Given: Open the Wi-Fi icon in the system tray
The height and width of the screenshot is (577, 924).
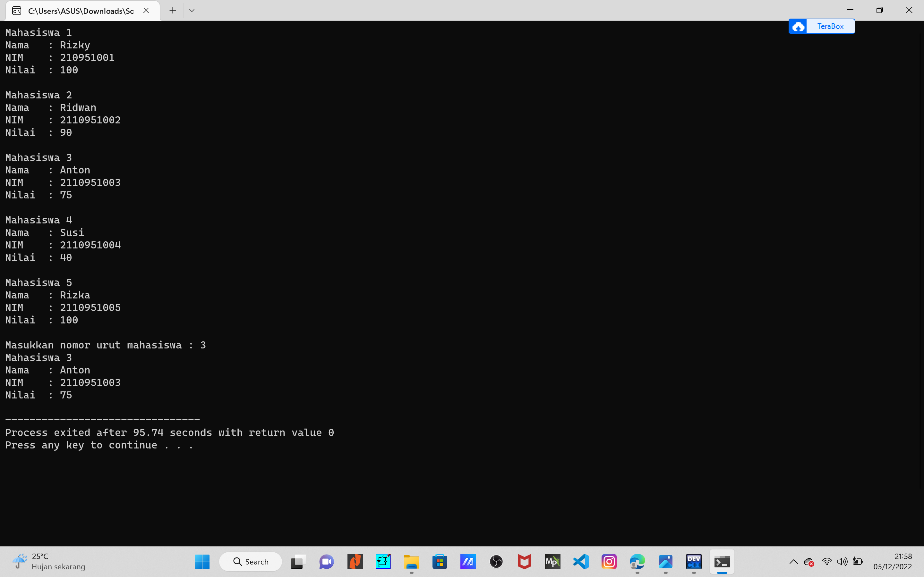Looking at the screenshot, I should click(827, 561).
